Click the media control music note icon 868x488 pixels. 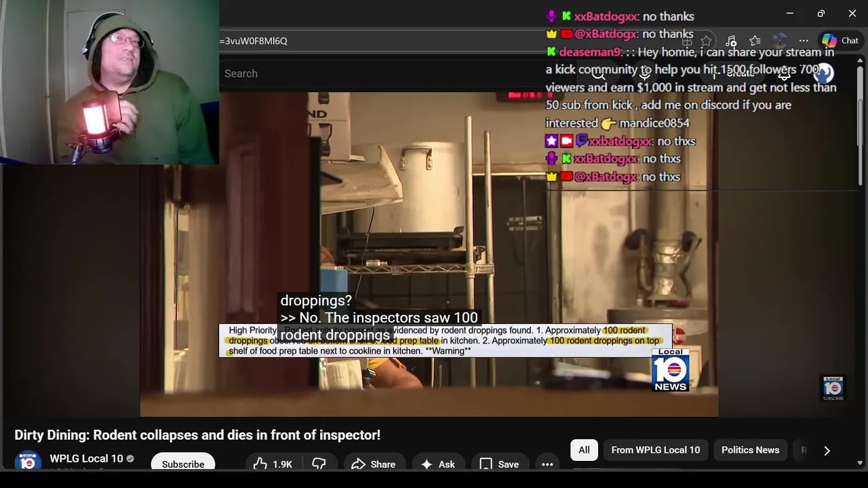click(730, 41)
